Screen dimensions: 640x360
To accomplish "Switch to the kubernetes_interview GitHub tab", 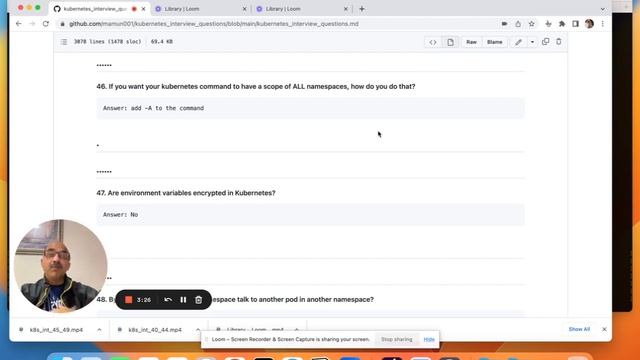I will pyautogui.click(x=95, y=9).
